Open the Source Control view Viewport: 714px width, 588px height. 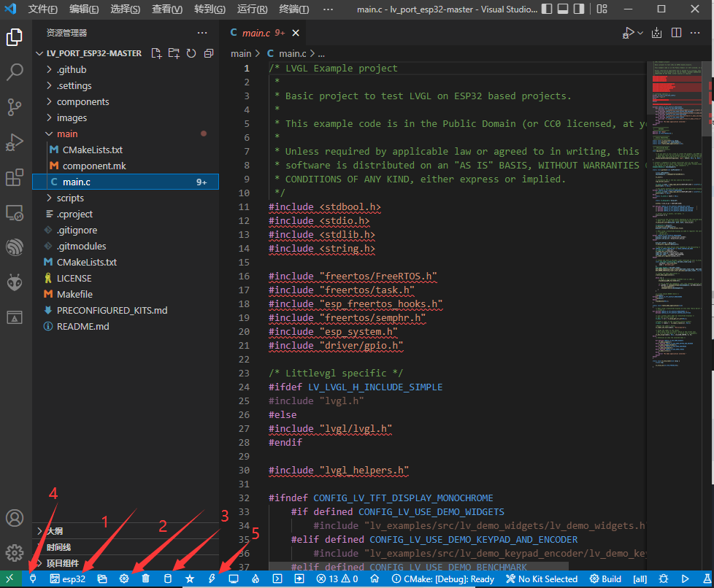pos(15,107)
